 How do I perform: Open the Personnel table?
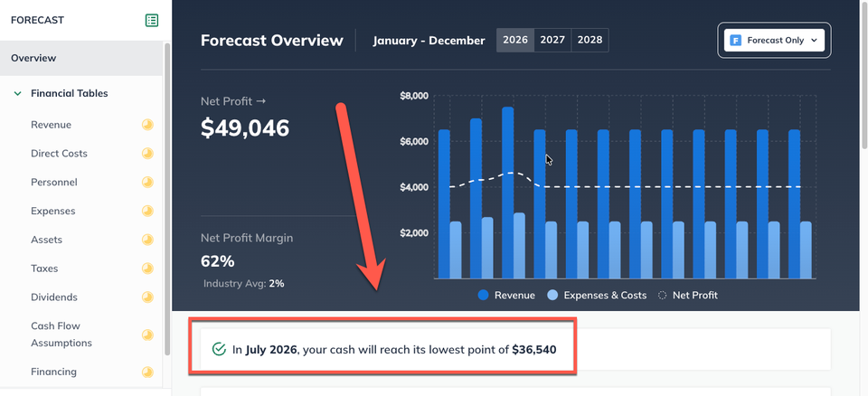point(54,183)
